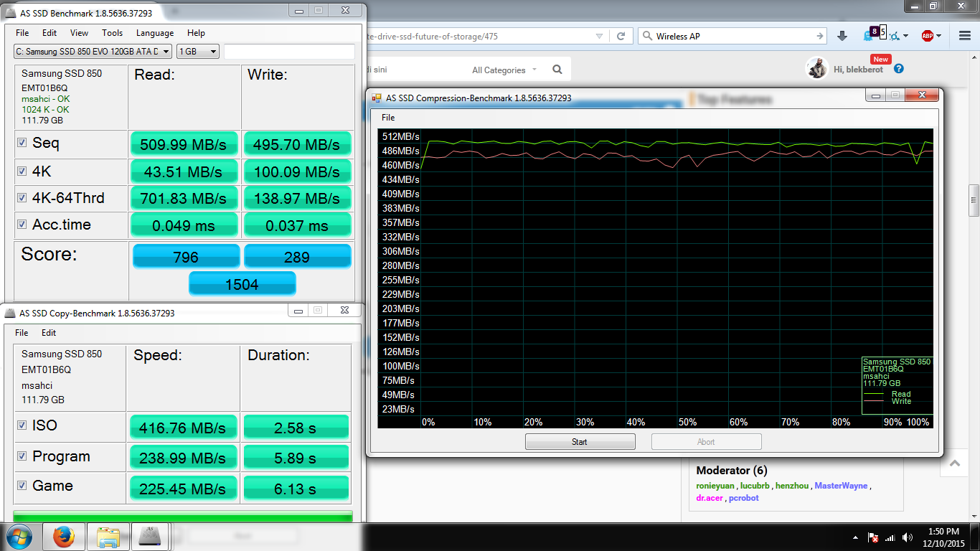Toggle the Program copy test checkbox

(x=22, y=456)
